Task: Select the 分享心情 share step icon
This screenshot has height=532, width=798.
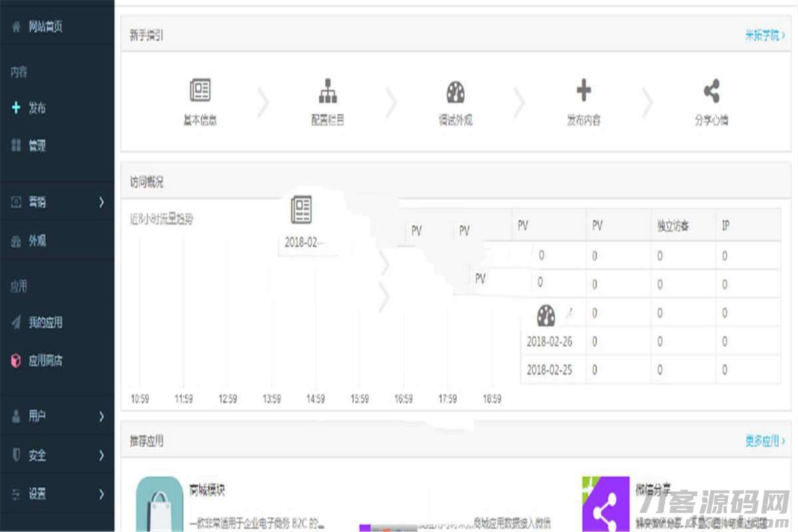Action: (x=710, y=88)
